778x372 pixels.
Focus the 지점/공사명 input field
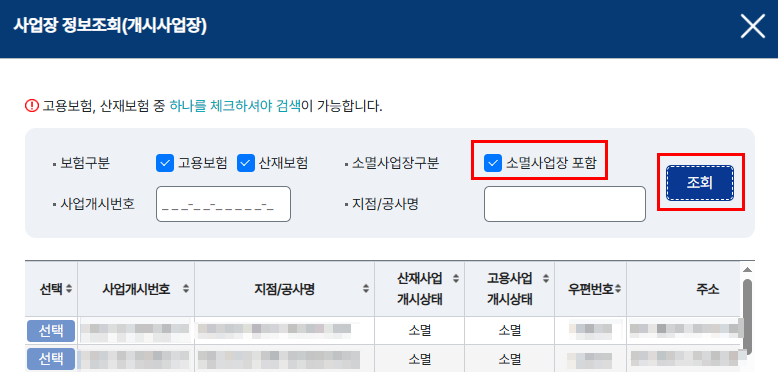(565, 204)
